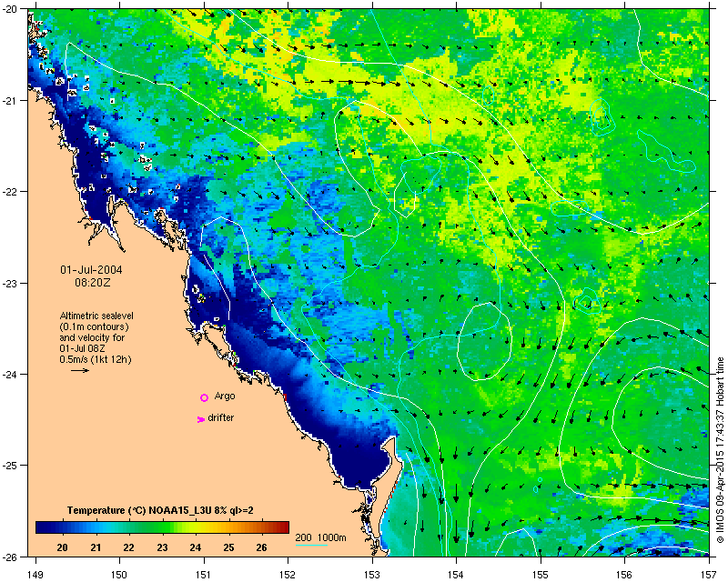Screen dimensions: 728x582
Task: Click the longitude axis label '151'
Action: coord(204,575)
